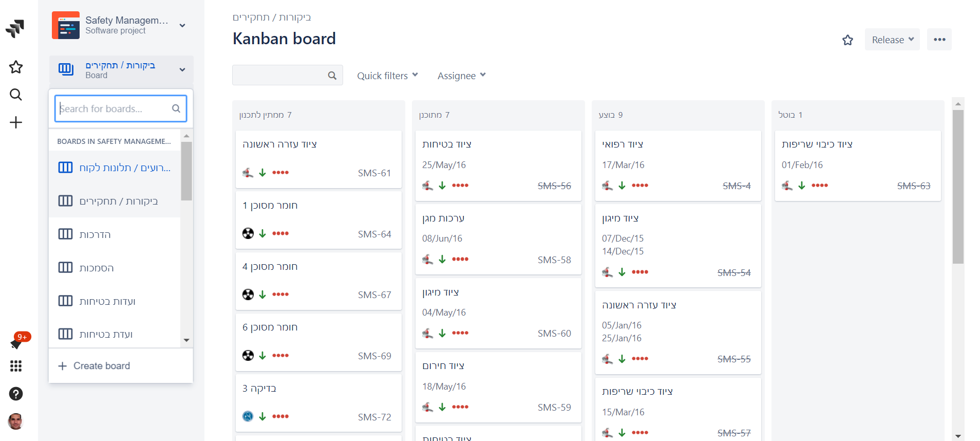Open the help question mark icon

coord(16,394)
